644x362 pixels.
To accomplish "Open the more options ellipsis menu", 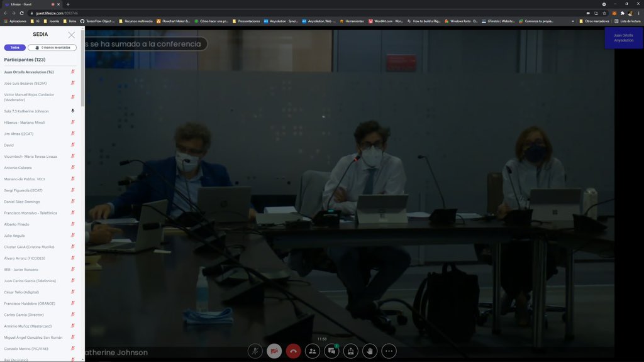I will tap(389, 351).
